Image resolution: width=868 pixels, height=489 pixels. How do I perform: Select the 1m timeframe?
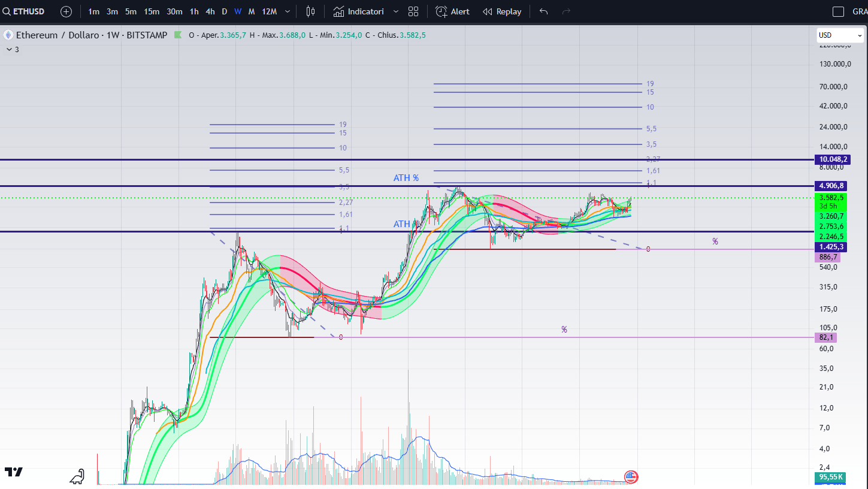point(93,11)
